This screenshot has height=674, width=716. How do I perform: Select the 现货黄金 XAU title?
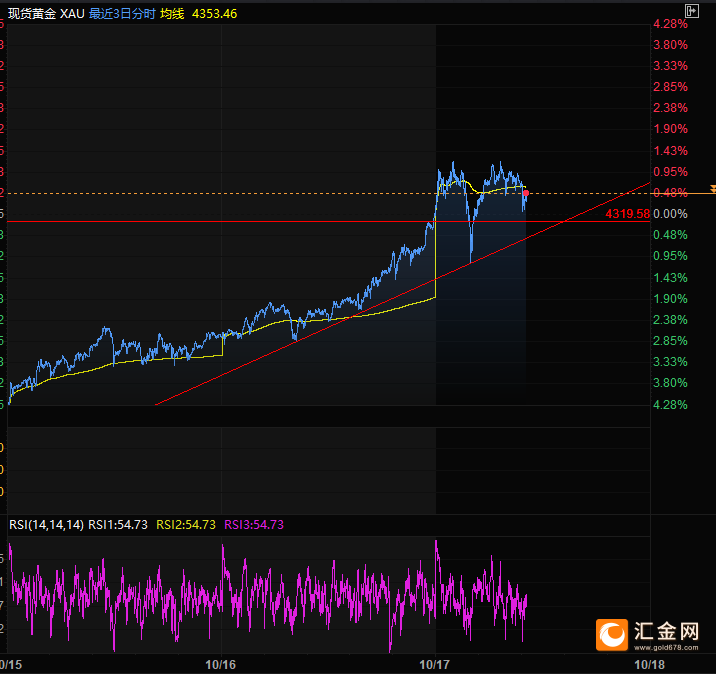[46, 14]
